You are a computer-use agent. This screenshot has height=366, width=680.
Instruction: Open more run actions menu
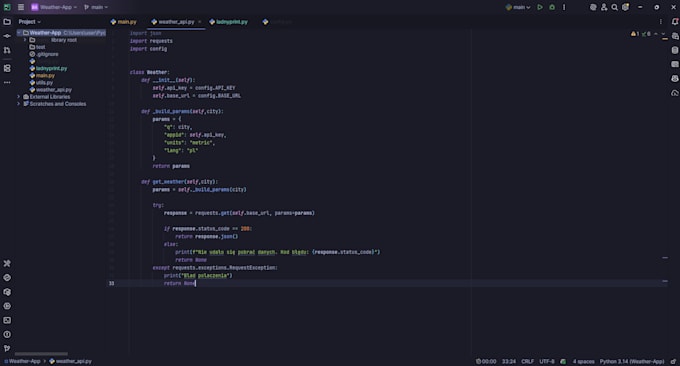pos(564,7)
